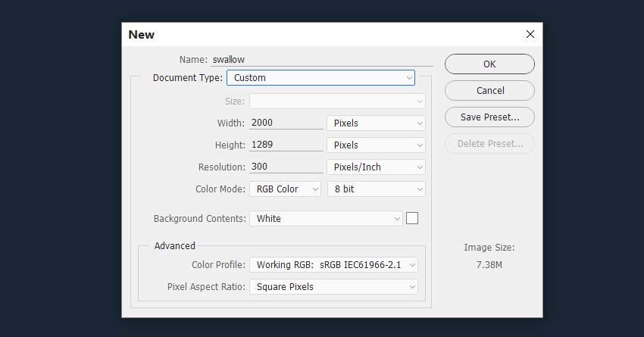Open the Background Contents White dropdown
This screenshot has width=644, height=337.
coord(326,219)
